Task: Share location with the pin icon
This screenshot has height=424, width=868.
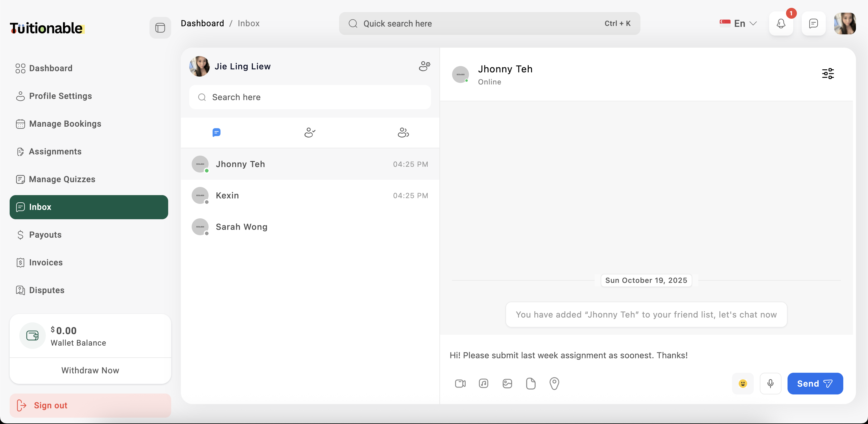Action: click(x=554, y=384)
